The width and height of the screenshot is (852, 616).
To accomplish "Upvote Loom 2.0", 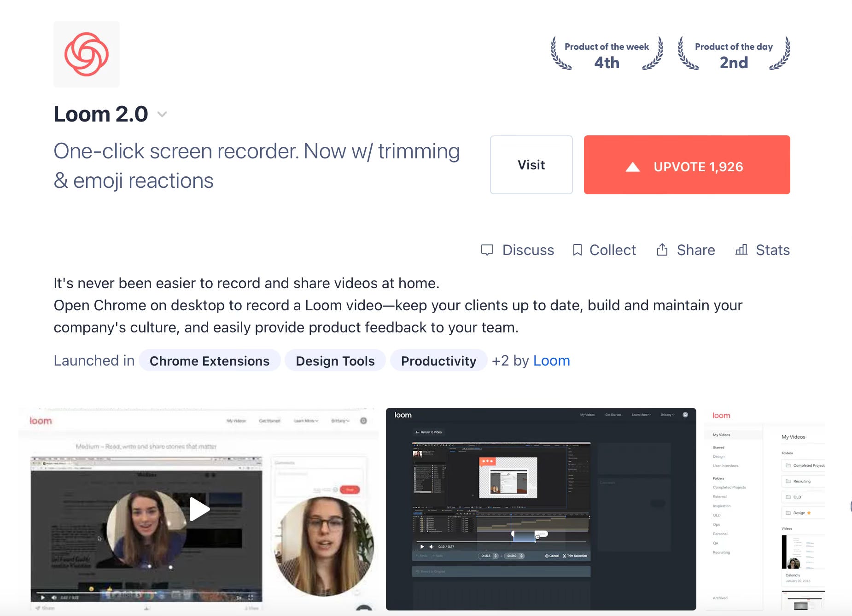I will tap(687, 165).
